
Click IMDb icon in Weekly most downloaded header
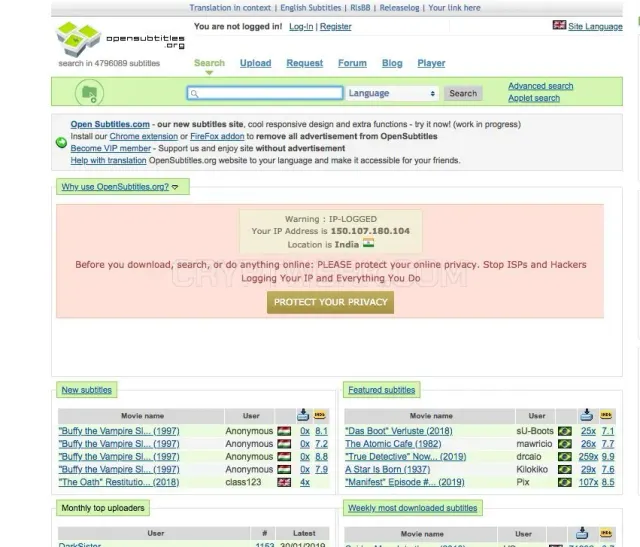pyautogui.click(x=606, y=533)
